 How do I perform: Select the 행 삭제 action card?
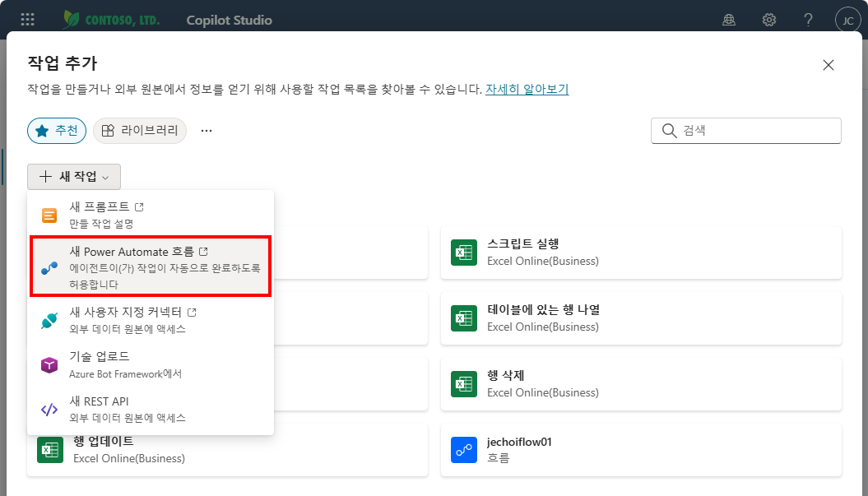tap(641, 384)
